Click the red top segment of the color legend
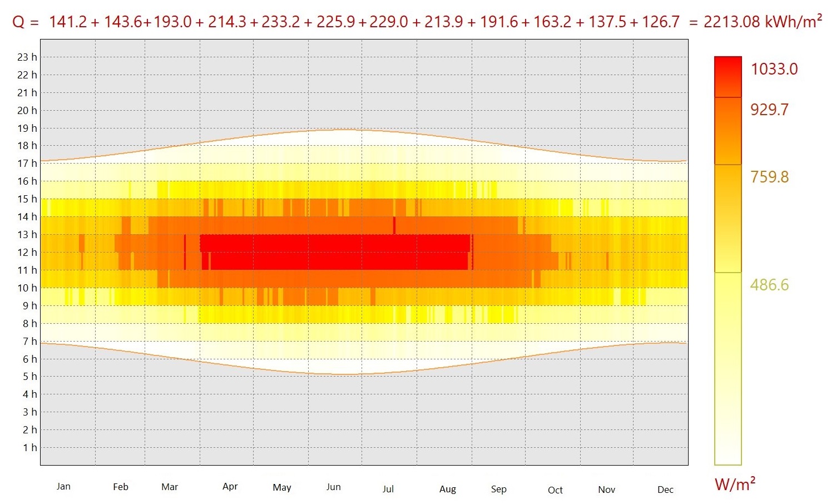The height and width of the screenshot is (504, 831). pyautogui.click(x=728, y=77)
